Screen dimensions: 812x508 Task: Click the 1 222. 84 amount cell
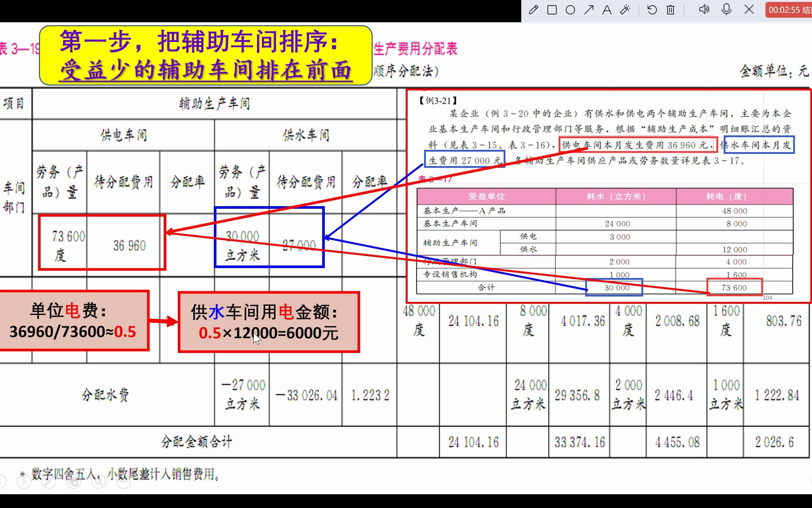777,396
